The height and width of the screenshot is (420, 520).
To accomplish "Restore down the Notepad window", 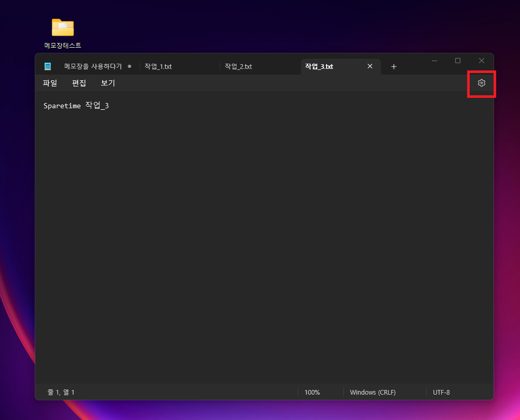I will (x=458, y=61).
